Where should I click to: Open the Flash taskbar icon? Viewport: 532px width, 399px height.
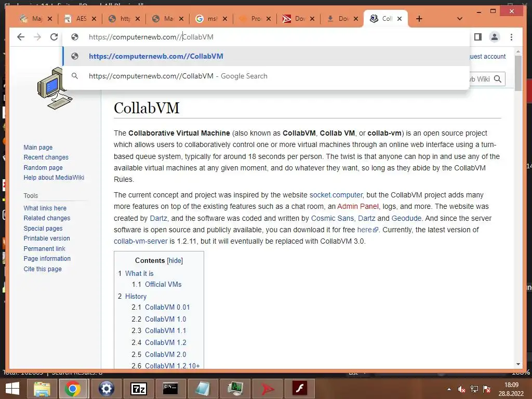(300, 389)
